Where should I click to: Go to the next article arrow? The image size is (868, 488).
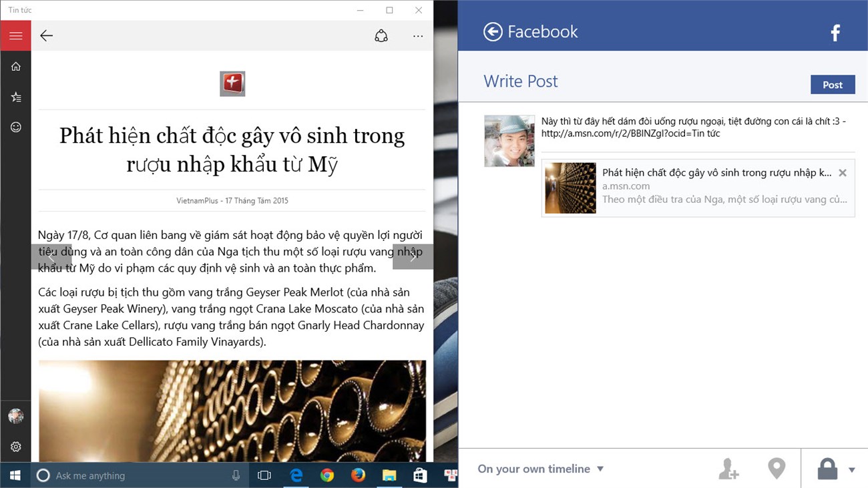[x=413, y=257]
